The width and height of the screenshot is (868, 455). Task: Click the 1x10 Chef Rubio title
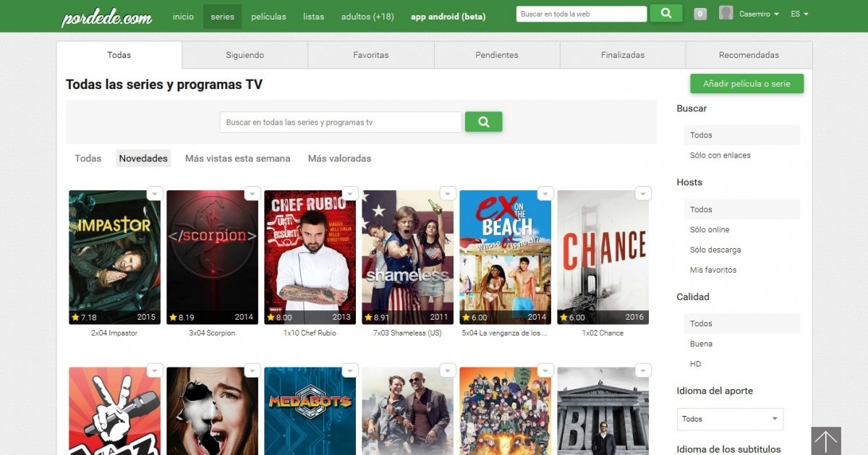click(310, 333)
